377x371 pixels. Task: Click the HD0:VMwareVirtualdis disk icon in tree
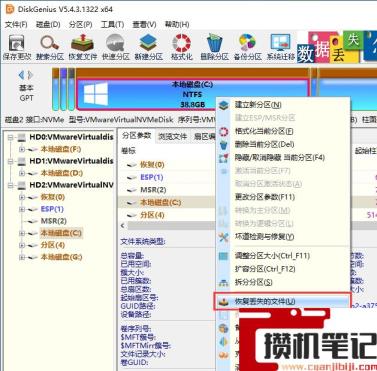(x=22, y=137)
